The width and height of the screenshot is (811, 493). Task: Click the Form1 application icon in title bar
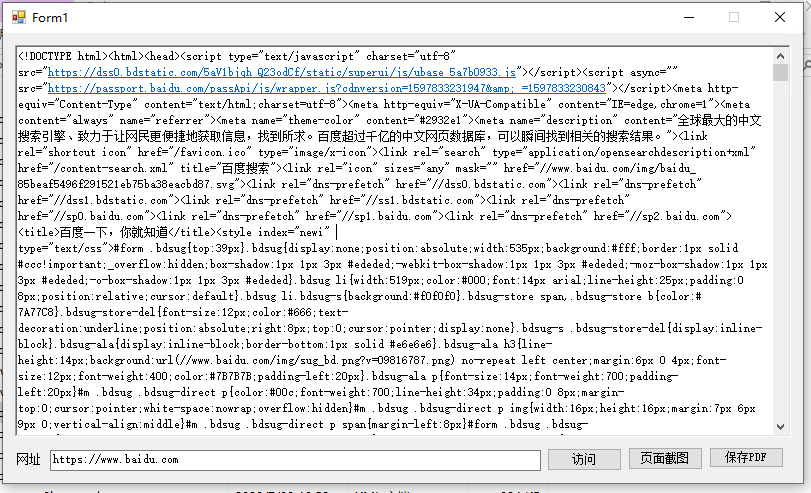coord(19,18)
